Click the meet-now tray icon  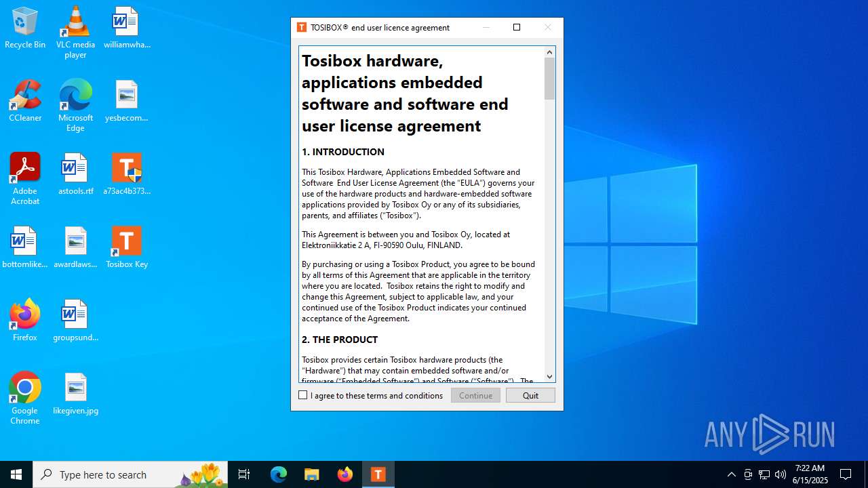tap(748, 474)
